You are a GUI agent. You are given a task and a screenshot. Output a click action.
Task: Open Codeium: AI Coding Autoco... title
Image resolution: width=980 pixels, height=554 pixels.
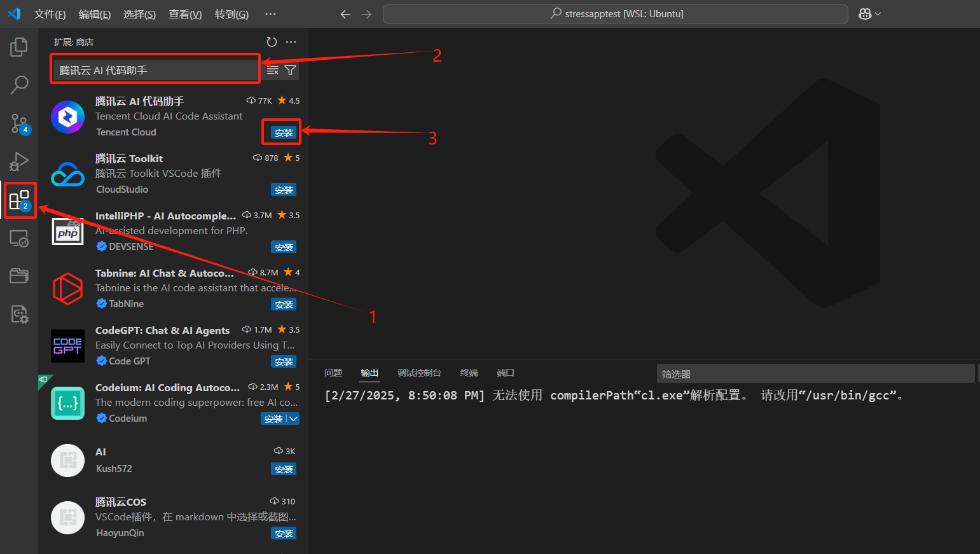pyautogui.click(x=167, y=387)
